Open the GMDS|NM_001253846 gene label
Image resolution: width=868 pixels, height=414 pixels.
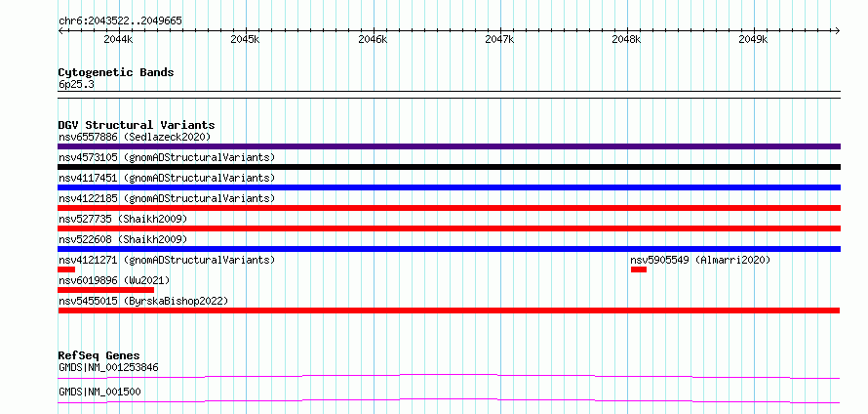108,367
